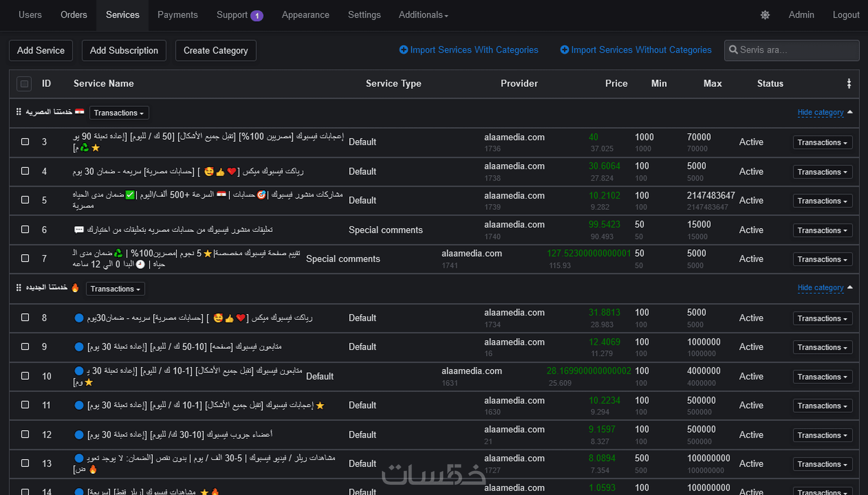Open the Orders tab
Viewport: 868px width, 495px height.
(74, 15)
